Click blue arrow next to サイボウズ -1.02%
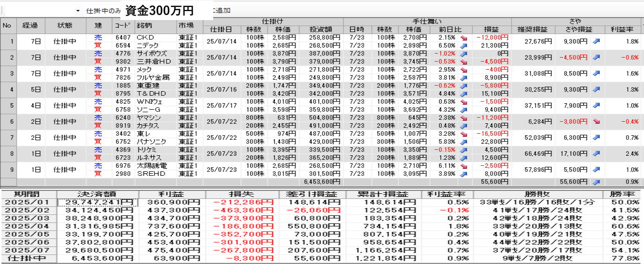644x264 pixels. point(463,54)
